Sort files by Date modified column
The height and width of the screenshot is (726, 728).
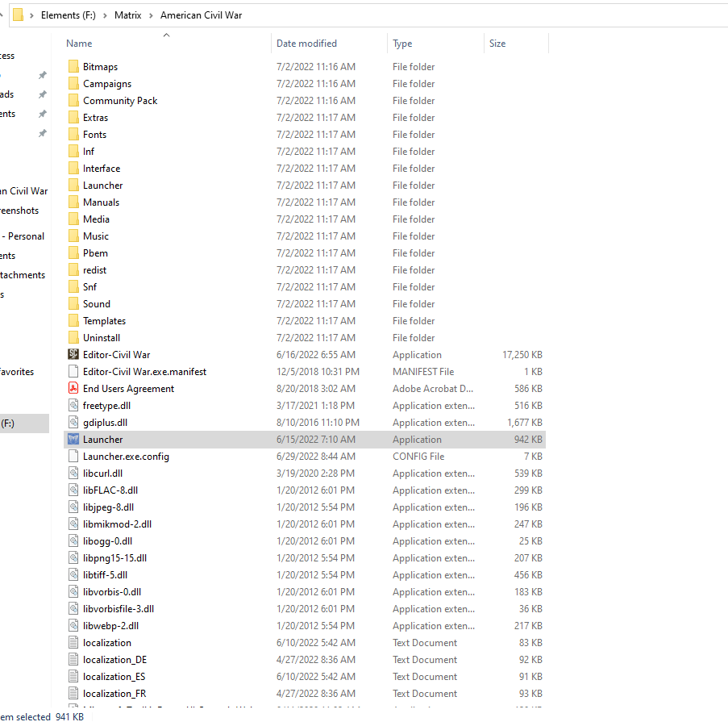pos(306,44)
